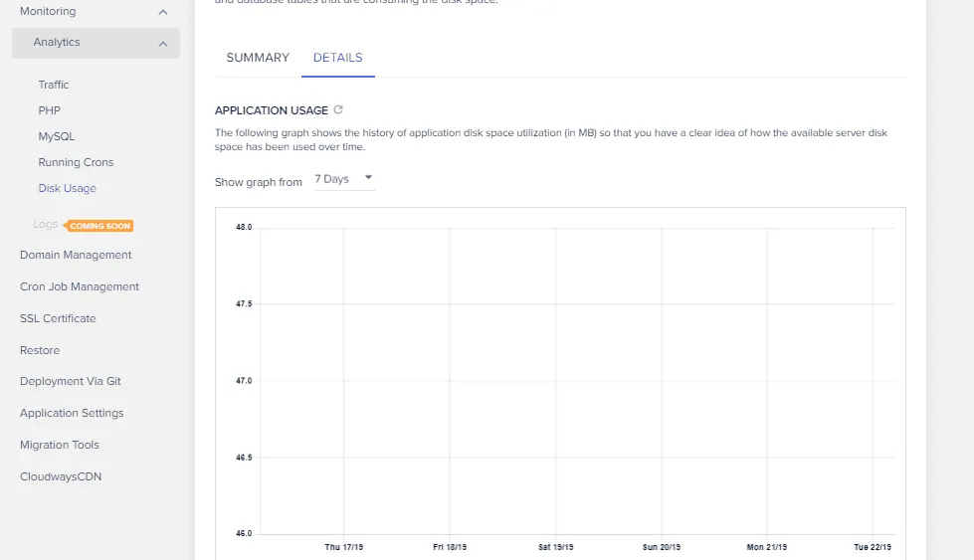Open CloudwaysCDN settings
The width and height of the screenshot is (974, 560).
pyautogui.click(x=61, y=476)
